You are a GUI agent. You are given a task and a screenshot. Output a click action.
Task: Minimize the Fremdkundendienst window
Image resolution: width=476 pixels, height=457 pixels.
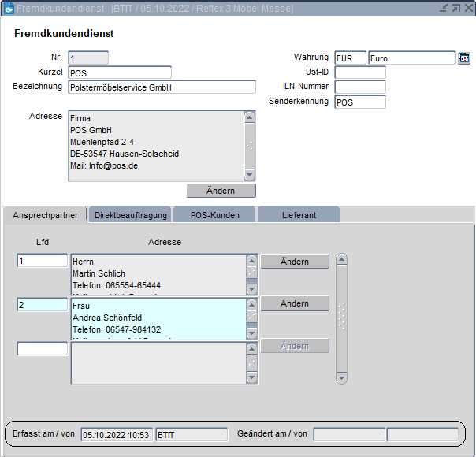click(x=444, y=8)
